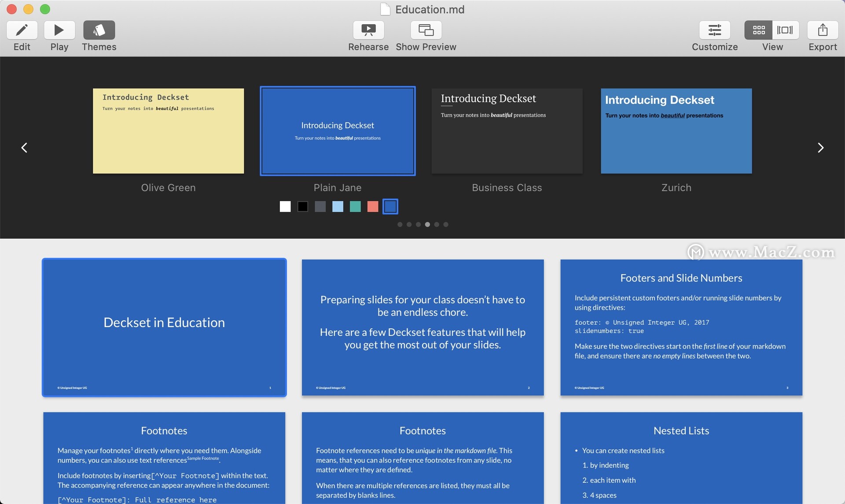Close the Education.md window
The height and width of the screenshot is (504, 845).
tap(12, 9)
